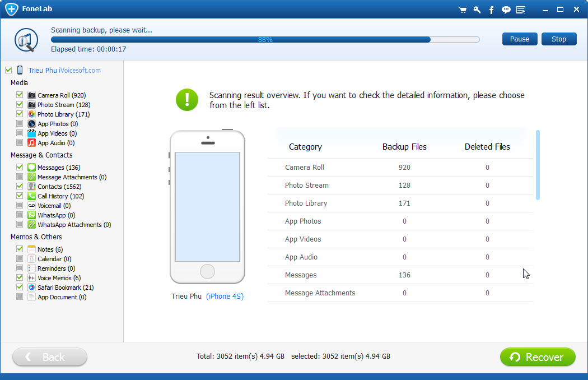Screen dimensions: 588x380
Task: Click the Safari Bookmark compass icon
Action: (32, 288)
